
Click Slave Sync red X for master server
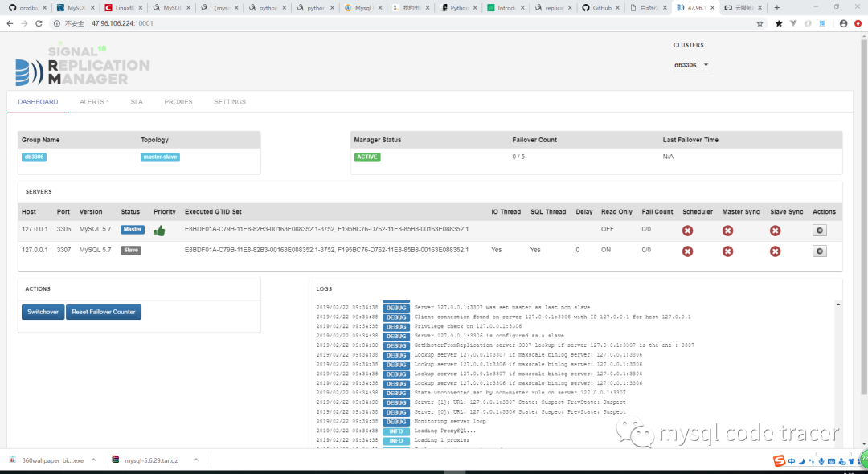[x=775, y=231]
